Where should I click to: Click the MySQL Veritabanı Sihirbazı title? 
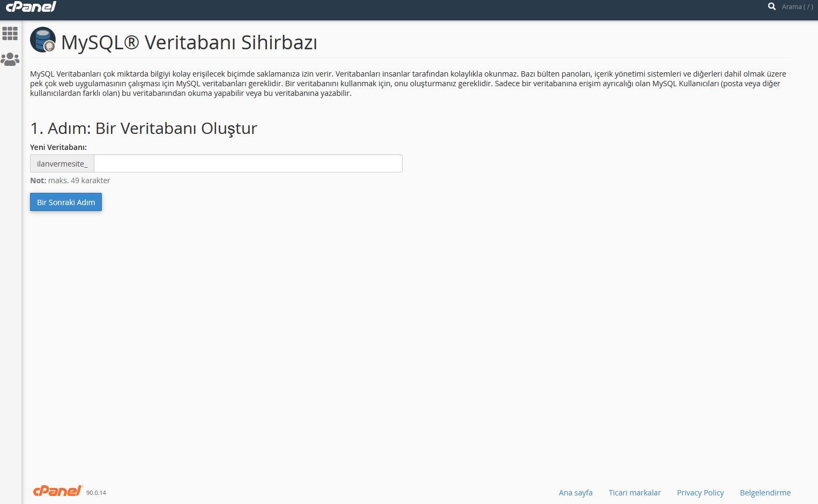[189, 42]
